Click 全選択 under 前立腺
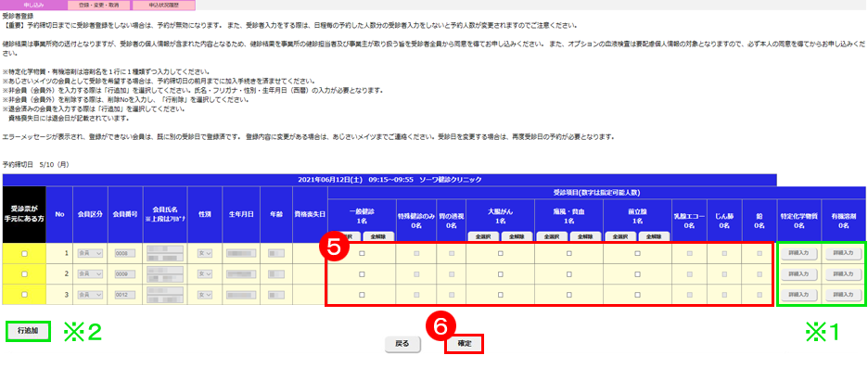Viewport: 868px width, 368px height. [x=620, y=236]
